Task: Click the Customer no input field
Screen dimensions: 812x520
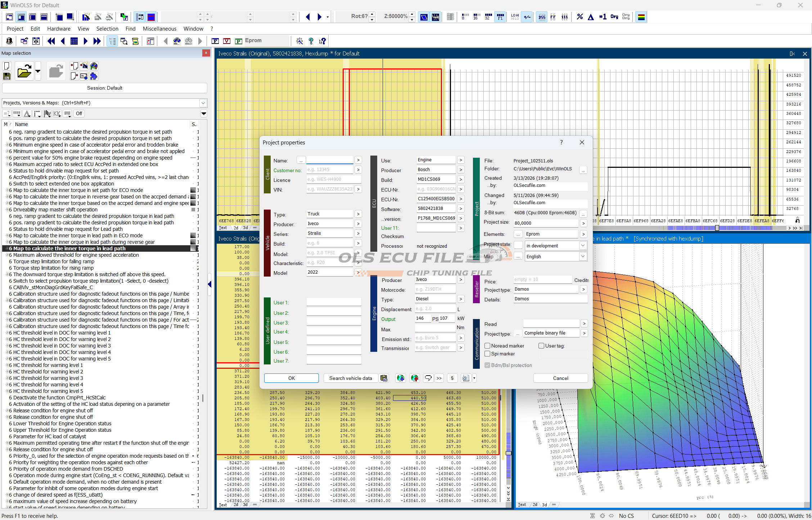Action: 330,170
